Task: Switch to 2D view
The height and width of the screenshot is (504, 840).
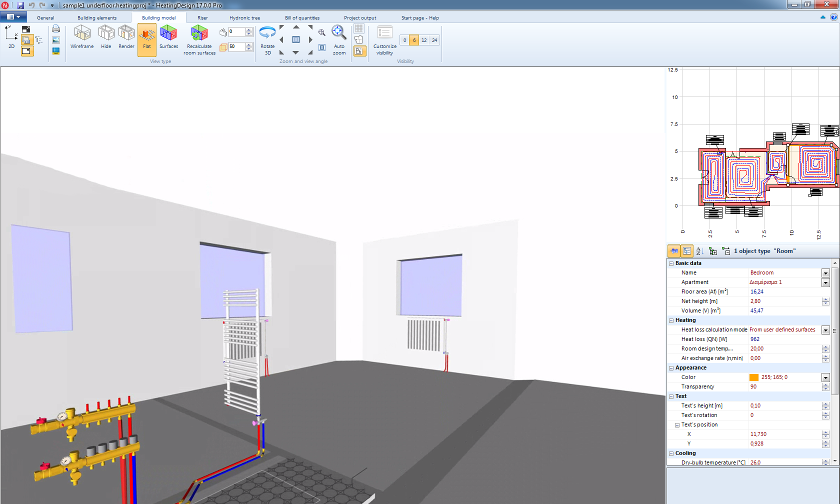Action: (x=11, y=37)
